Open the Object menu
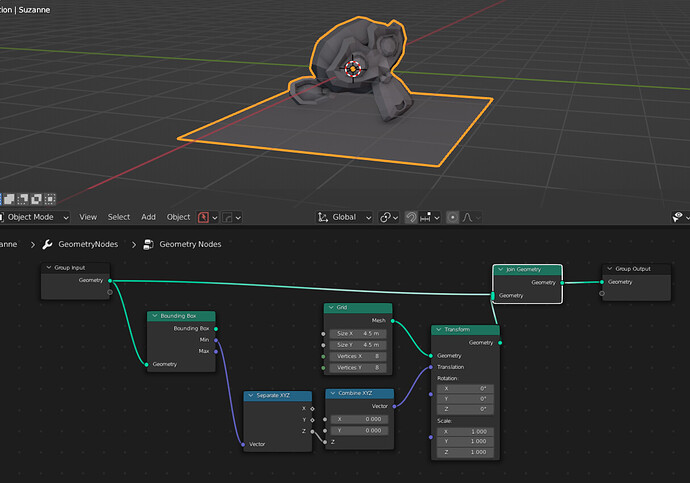The height and width of the screenshot is (483, 690). [x=178, y=217]
